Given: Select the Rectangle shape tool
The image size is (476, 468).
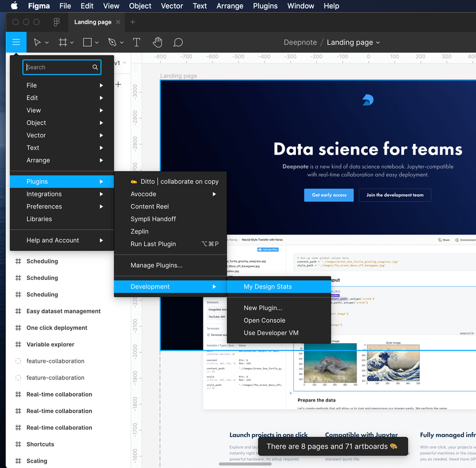Looking at the screenshot, I should (88, 42).
